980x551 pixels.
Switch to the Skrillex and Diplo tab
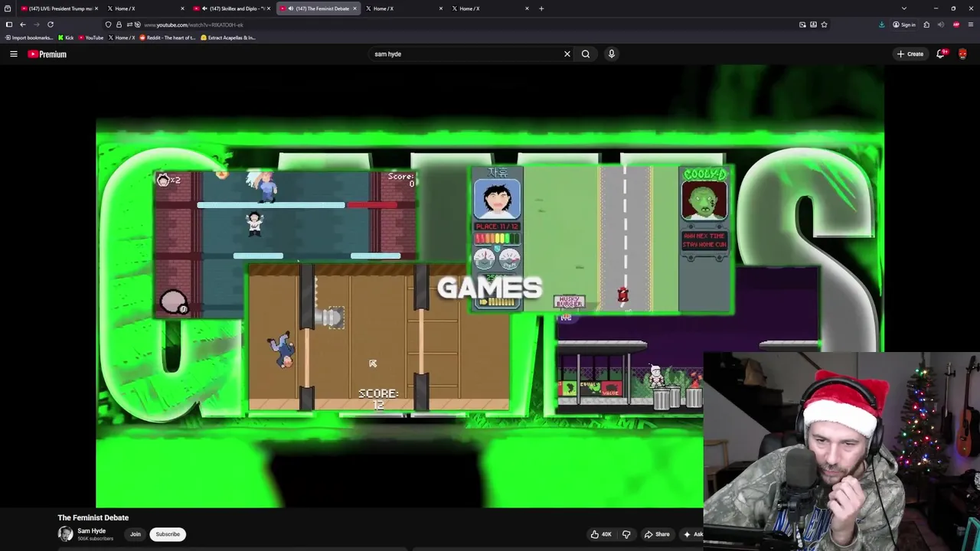click(x=231, y=8)
